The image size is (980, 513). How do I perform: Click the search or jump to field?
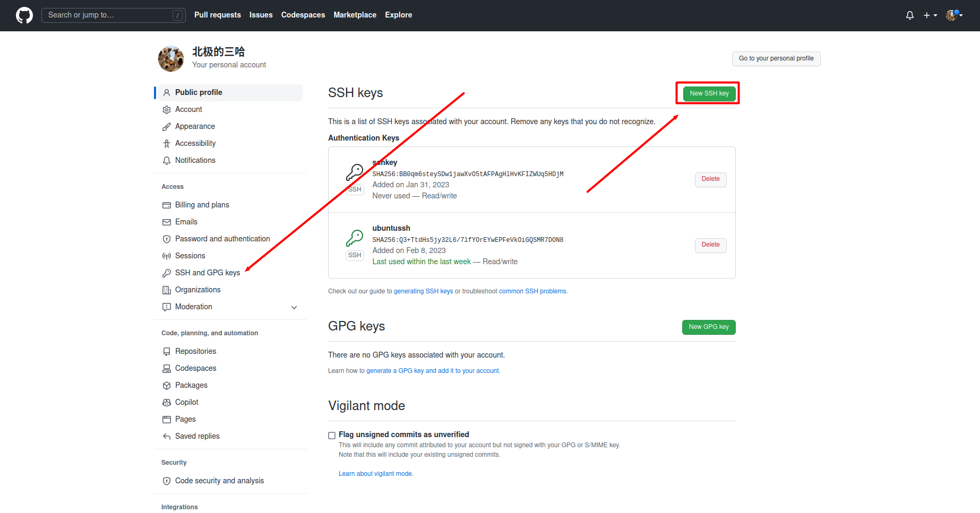tap(114, 15)
